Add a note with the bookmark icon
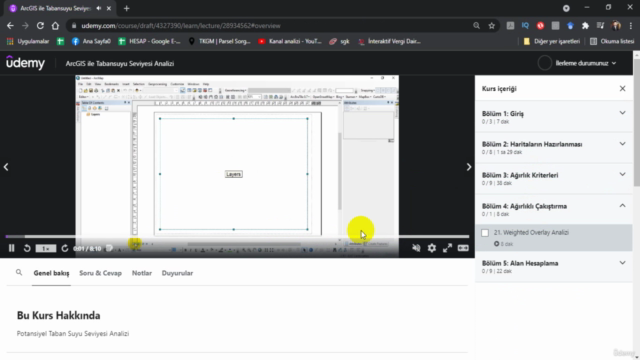The height and width of the screenshot is (360, 640). click(109, 248)
